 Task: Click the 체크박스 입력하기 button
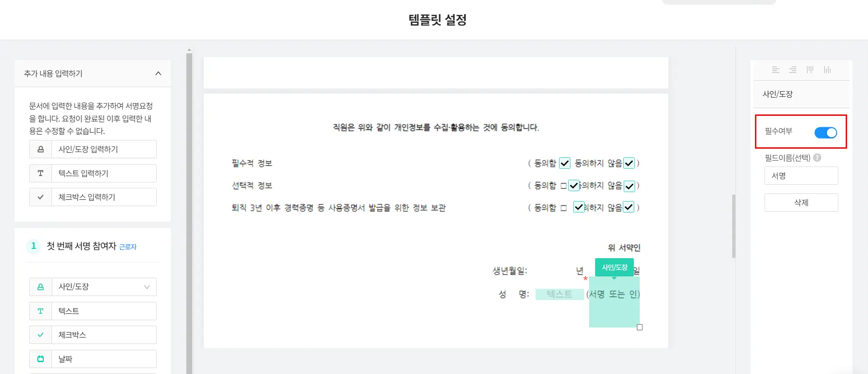point(93,197)
